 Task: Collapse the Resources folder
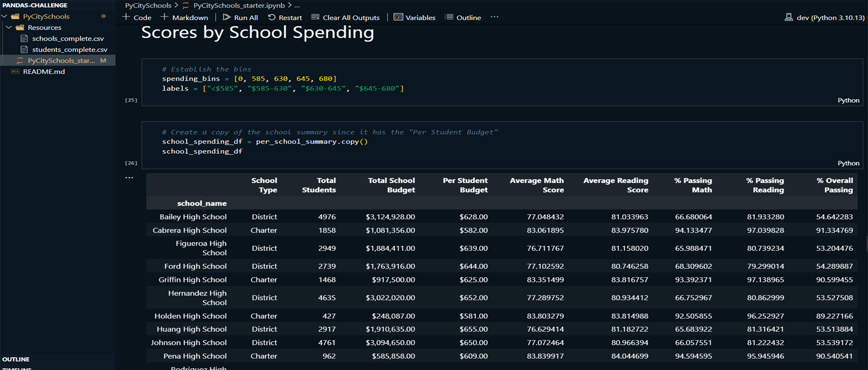pyautogui.click(x=9, y=28)
